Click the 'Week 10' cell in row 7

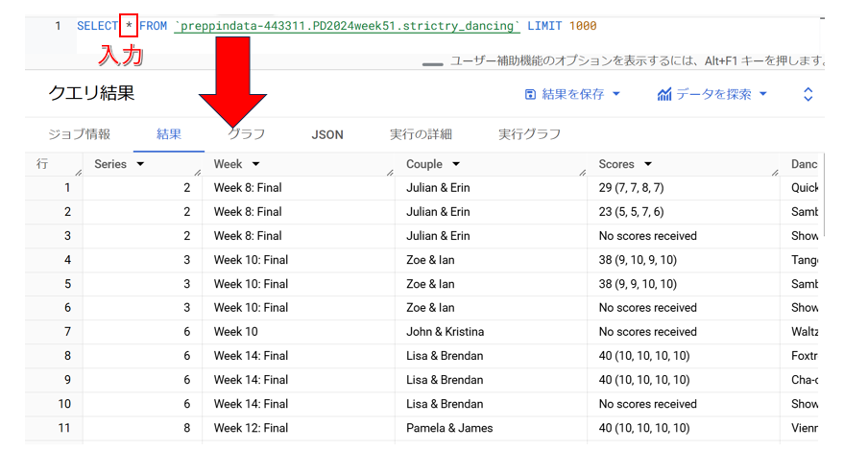(x=236, y=332)
